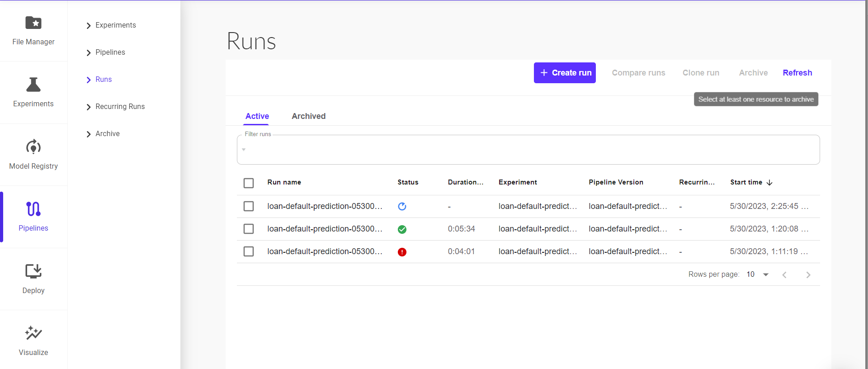The image size is (868, 369).
Task: Open Experiments in the side menu
Action: click(116, 25)
